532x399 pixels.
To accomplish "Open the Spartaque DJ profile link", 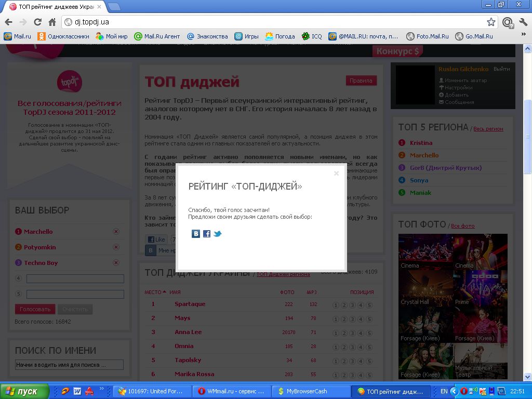I will pyautogui.click(x=190, y=304).
